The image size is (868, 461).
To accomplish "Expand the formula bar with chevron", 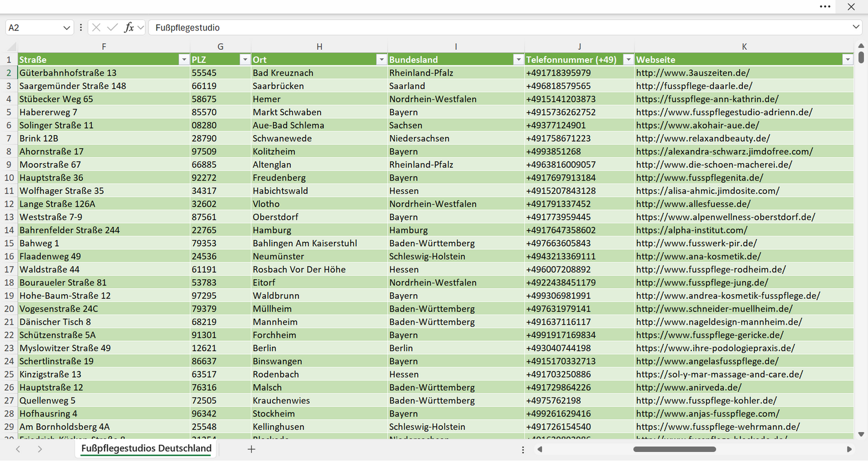I will (856, 28).
